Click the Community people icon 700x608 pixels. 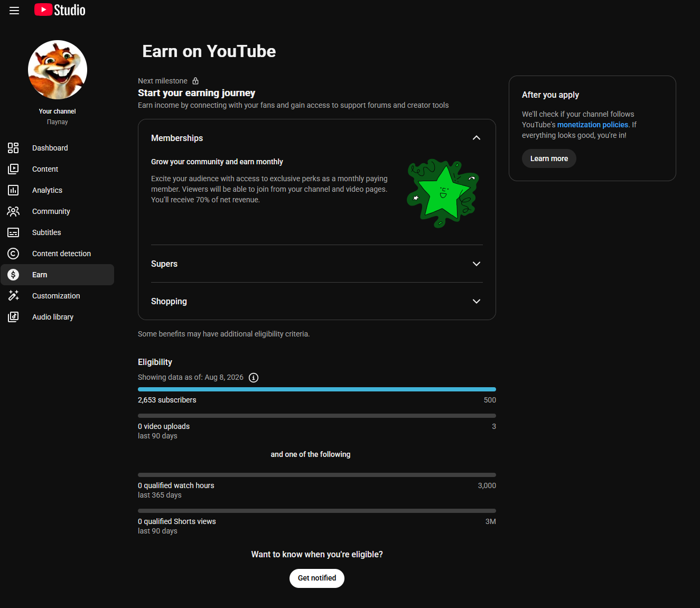13,211
